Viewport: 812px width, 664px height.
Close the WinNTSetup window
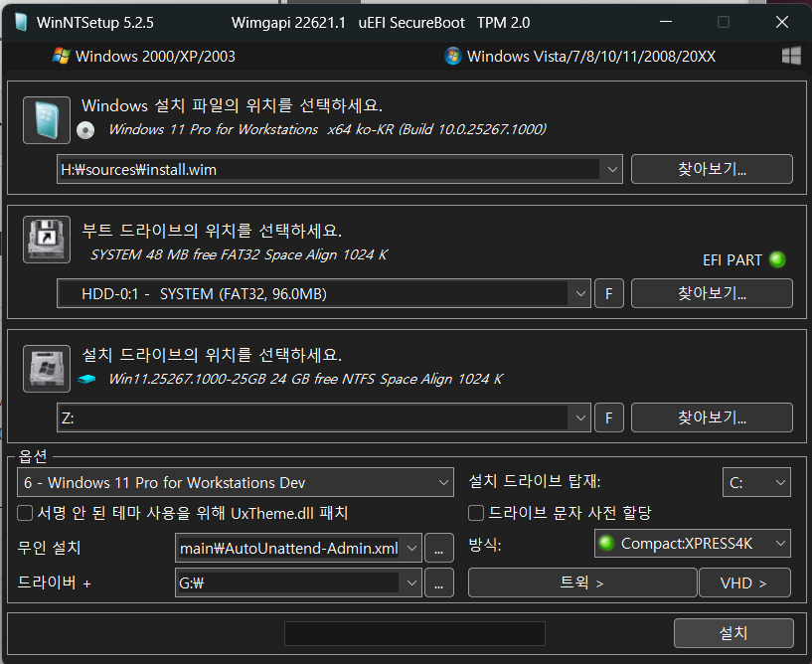782,22
